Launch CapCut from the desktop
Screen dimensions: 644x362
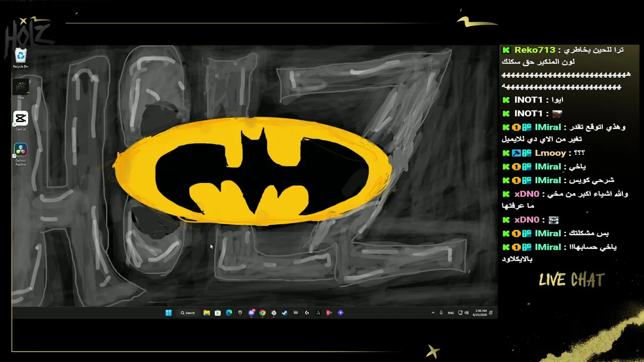21,121
